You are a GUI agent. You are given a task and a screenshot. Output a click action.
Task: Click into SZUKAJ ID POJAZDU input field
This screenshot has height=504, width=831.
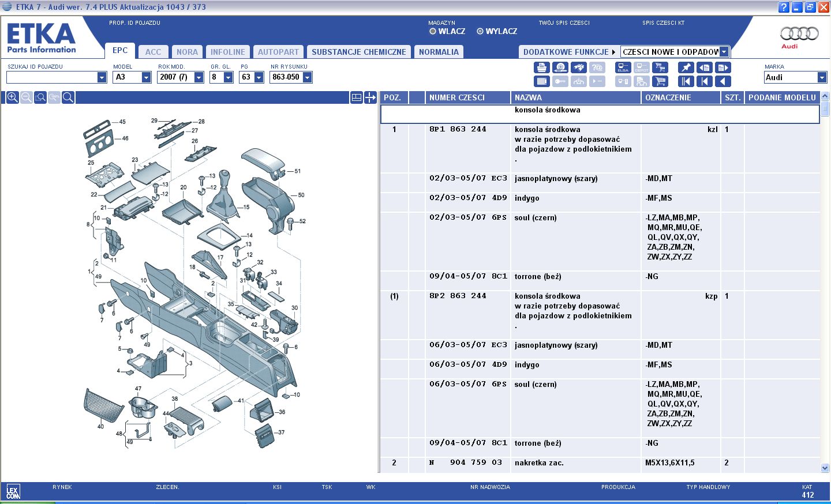52,77
